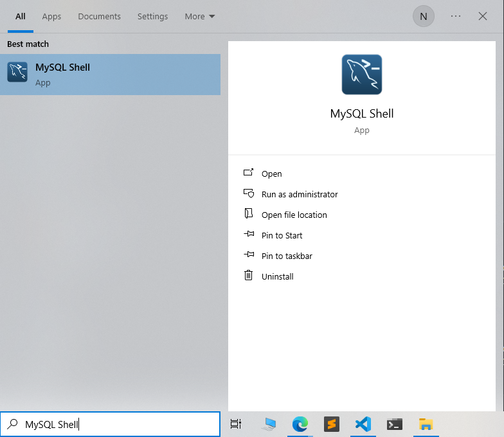
Task: Click the Best match heading
Action: coord(28,44)
